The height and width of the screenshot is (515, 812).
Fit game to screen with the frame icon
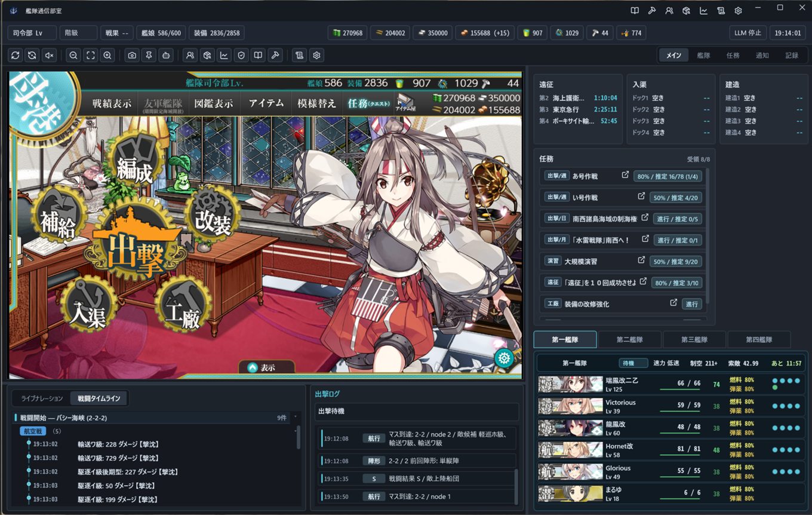point(91,55)
